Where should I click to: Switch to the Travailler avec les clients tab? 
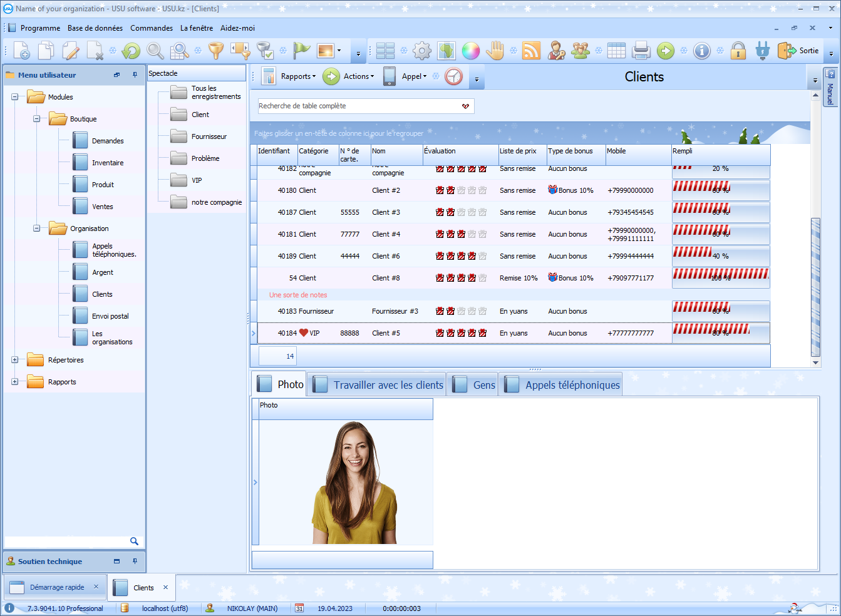coord(377,384)
